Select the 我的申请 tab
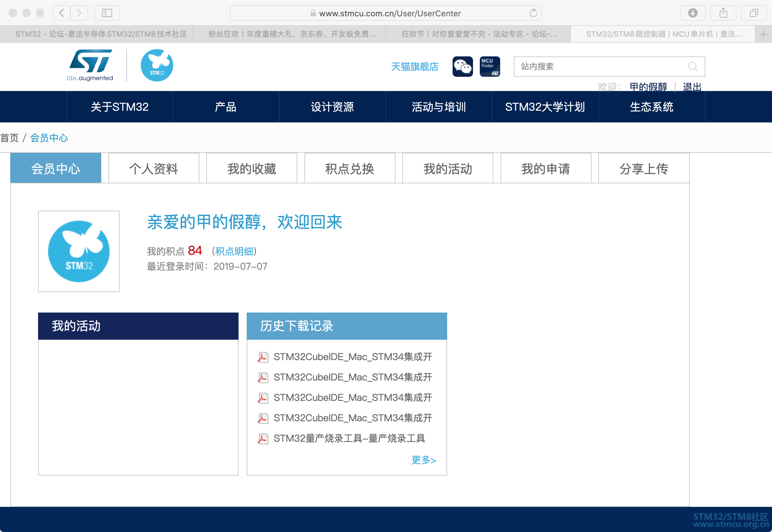 (x=546, y=169)
